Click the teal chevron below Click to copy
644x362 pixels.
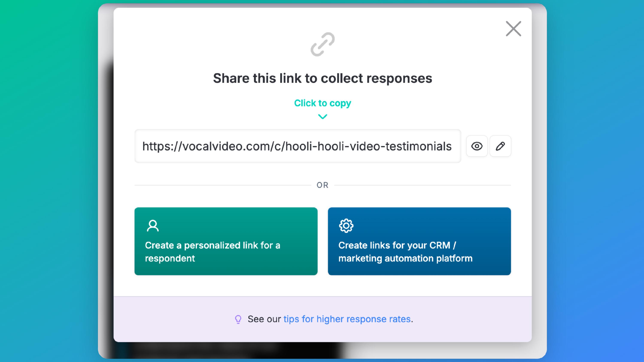322,117
